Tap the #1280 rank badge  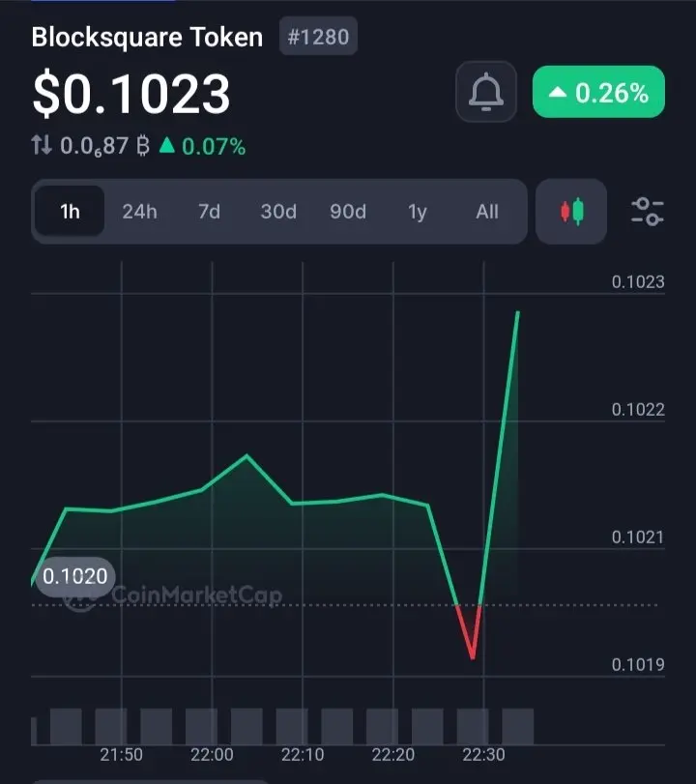point(318,37)
